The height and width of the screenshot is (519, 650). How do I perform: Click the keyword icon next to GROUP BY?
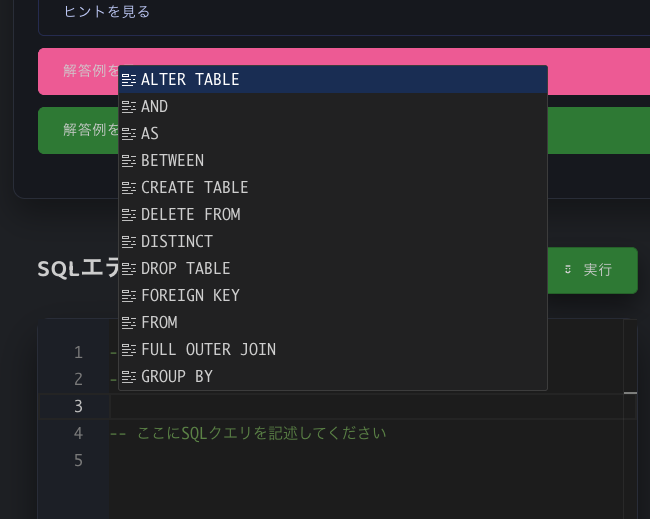[128, 376]
